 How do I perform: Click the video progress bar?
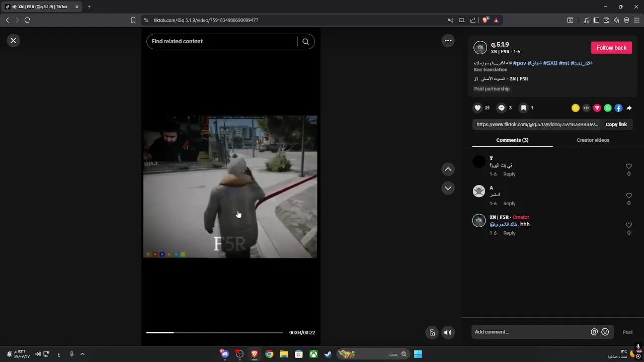tap(214, 332)
